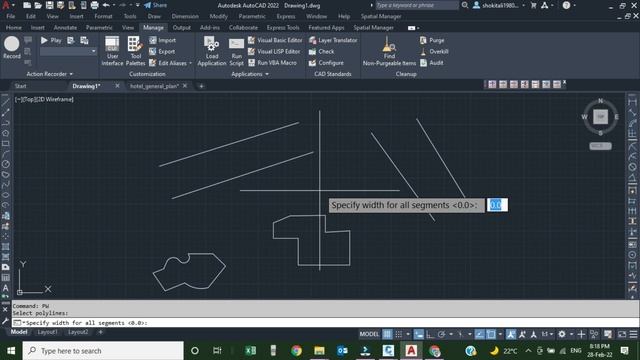Toggle 2D Object Snap

tap(491, 334)
